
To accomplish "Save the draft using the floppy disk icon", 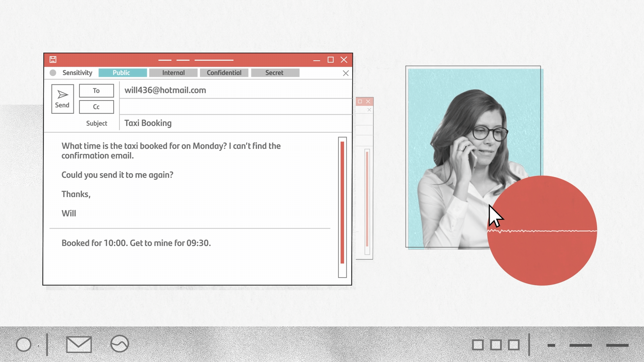I will point(53,59).
